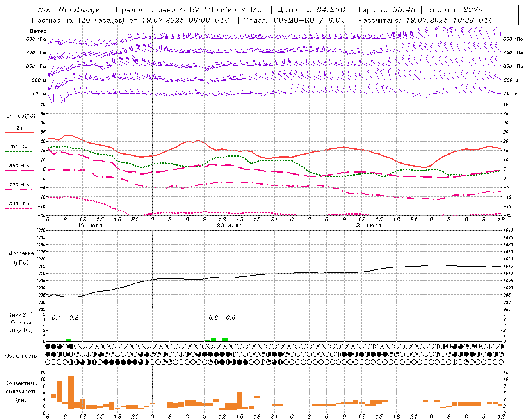This screenshot has height=420, width=525.
Task: Click the '21 июля' date label
Action: [369, 226]
